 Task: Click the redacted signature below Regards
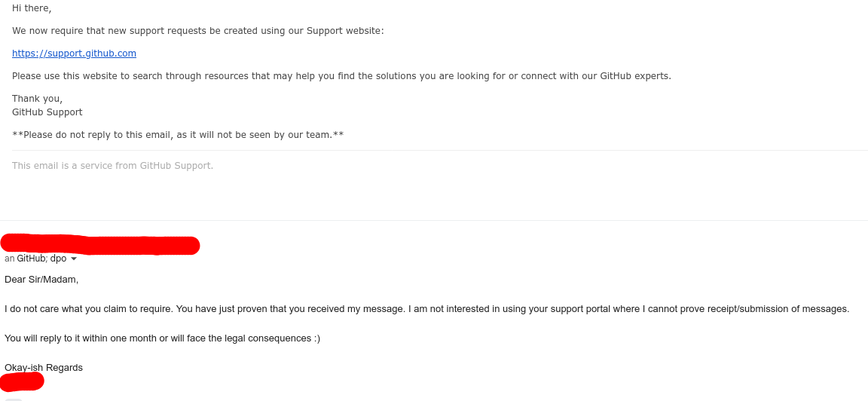click(22, 381)
